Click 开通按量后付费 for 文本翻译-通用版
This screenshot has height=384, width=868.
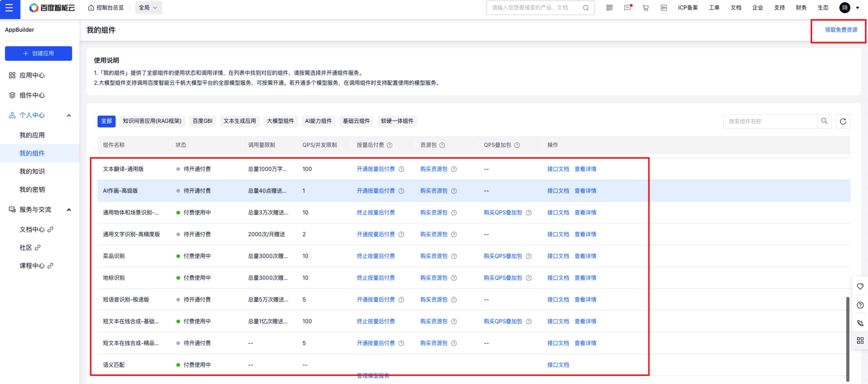376,169
